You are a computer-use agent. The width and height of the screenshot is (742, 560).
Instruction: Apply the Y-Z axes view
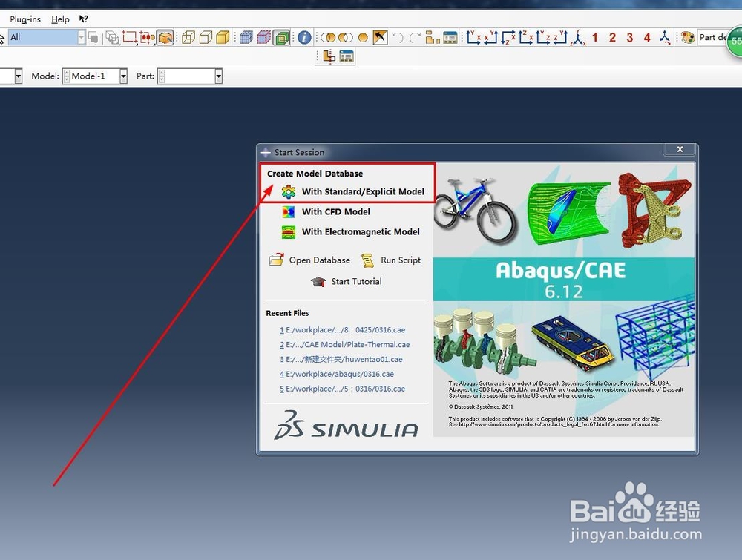click(543, 37)
